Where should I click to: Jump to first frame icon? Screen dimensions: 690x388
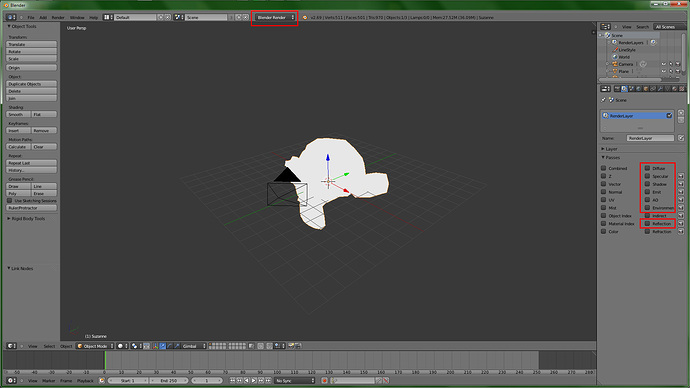click(232, 381)
